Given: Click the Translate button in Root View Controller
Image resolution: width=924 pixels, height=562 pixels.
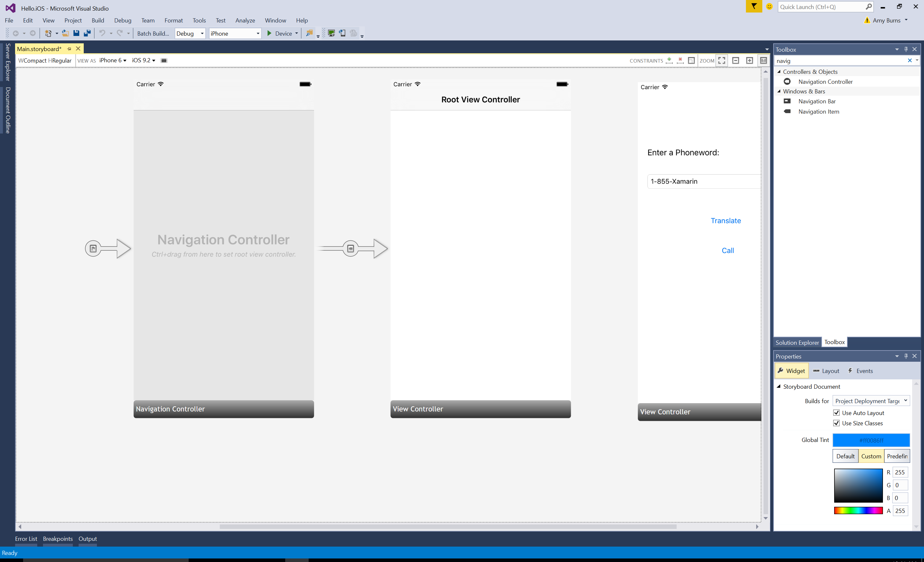Looking at the screenshot, I should point(725,220).
